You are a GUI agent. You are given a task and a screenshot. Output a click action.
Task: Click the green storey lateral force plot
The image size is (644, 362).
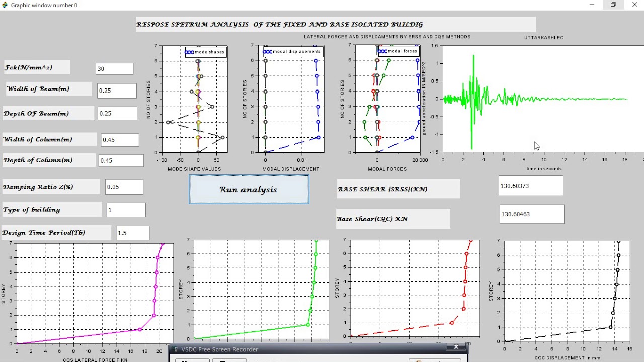[x=261, y=290]
